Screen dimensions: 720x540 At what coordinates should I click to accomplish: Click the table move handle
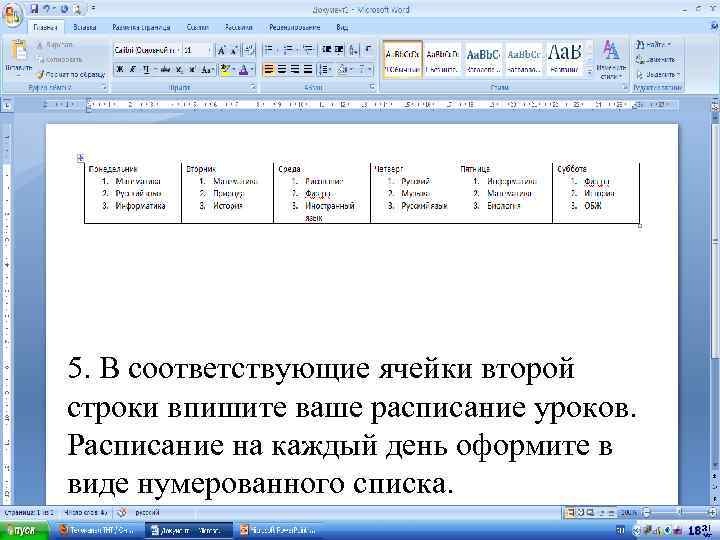point(80,158)
